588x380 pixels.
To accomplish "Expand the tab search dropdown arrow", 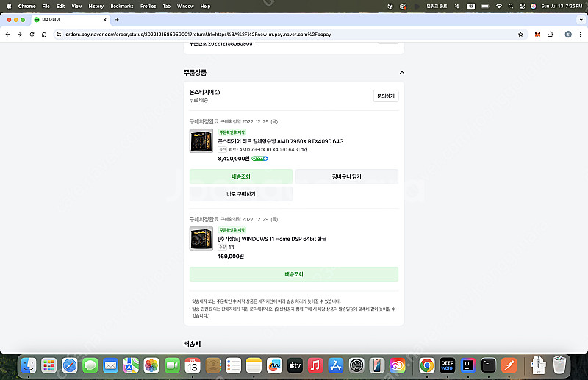I will [x=581, y=20].
